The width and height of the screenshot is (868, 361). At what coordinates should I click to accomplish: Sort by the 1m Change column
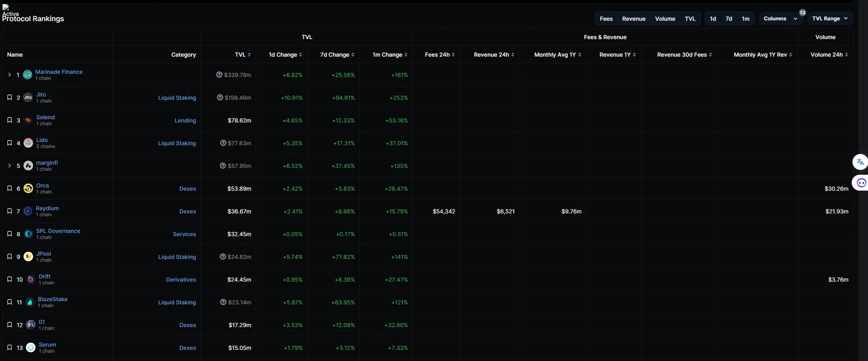390,55
